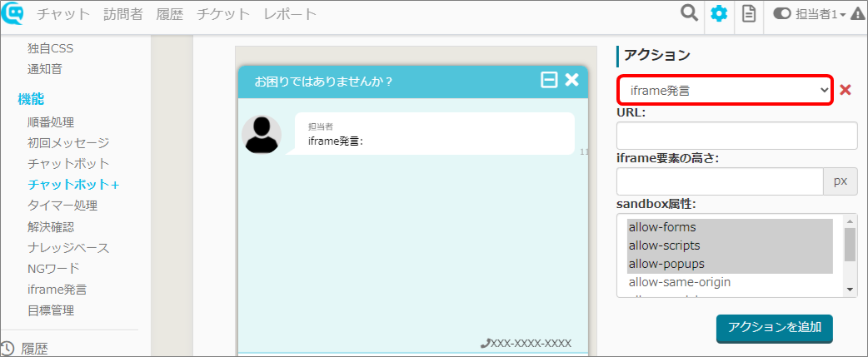Image resolution: width=868 pixels, height=357 pixels.
Task: Open 解決確認 in the sidebar
Action: click(x=50, y=226)
